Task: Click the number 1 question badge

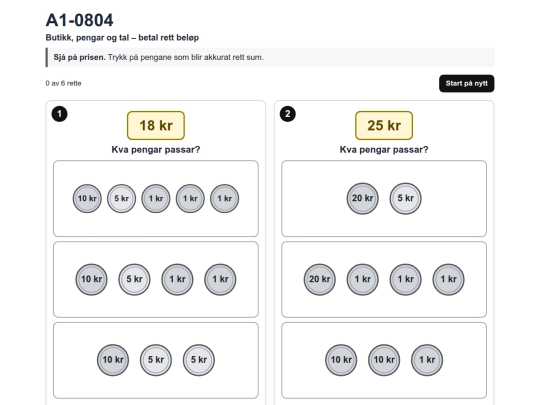Action: coord(59,114)
